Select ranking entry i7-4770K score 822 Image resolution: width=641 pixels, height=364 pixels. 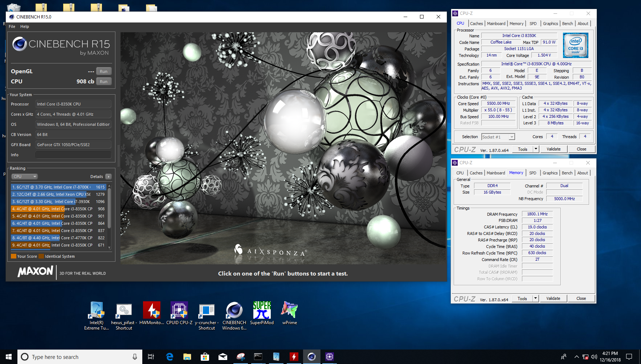[x=58, y=238]
